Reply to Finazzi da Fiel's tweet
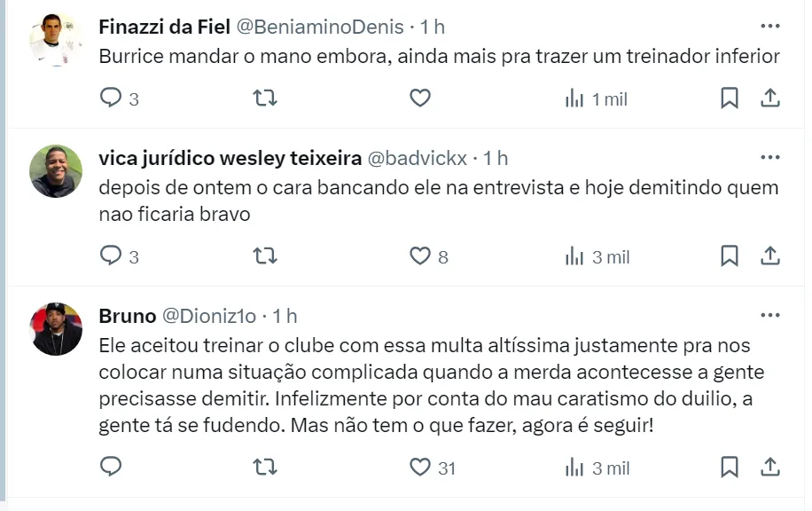The image size is (812, 511). click(x=111, y=98)
